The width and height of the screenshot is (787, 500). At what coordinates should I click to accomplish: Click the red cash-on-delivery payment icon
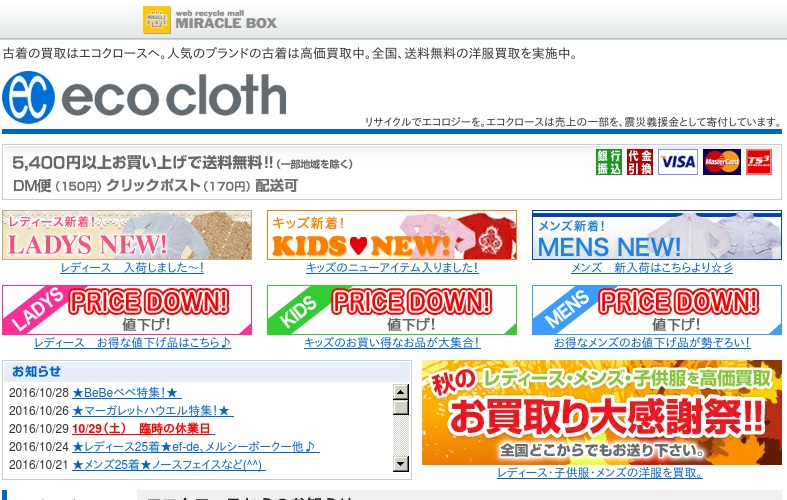pos(640,162)
